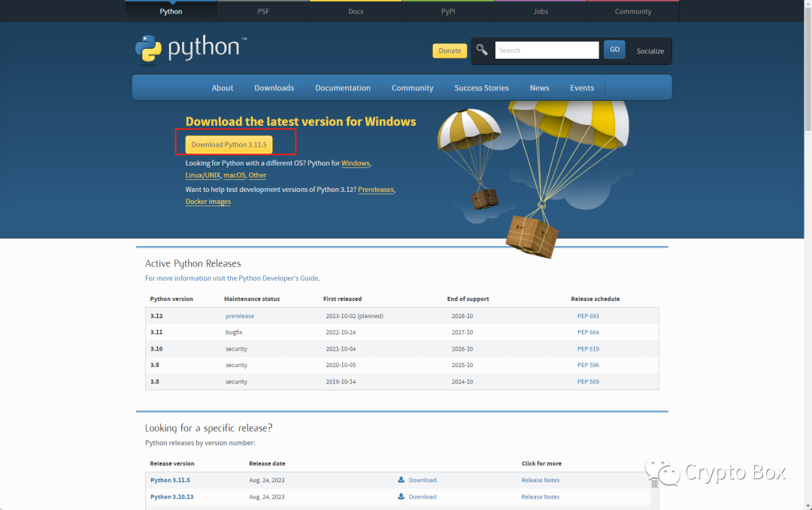Click the Python logo
This screenshot has width=812, height=510.
coord(190,49)
